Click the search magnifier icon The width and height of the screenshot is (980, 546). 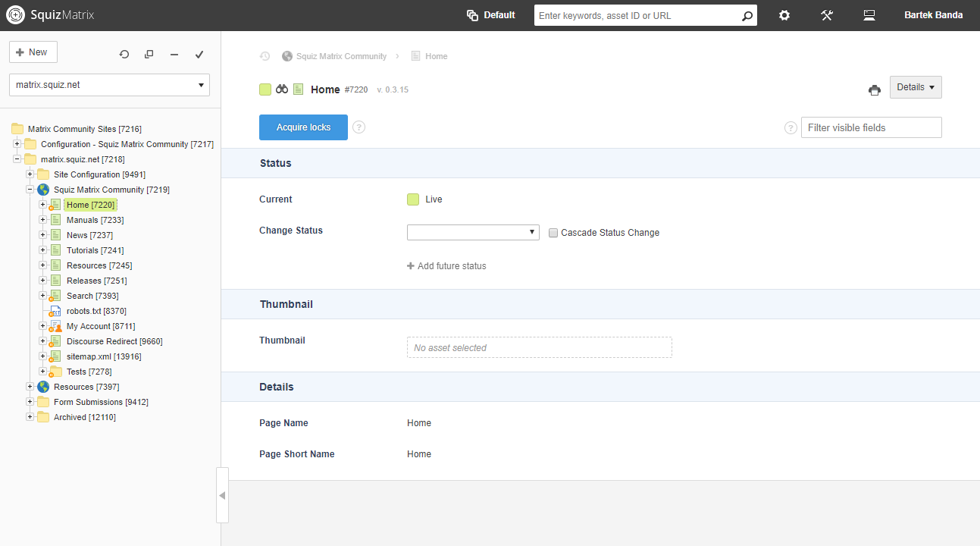(747, 15)
